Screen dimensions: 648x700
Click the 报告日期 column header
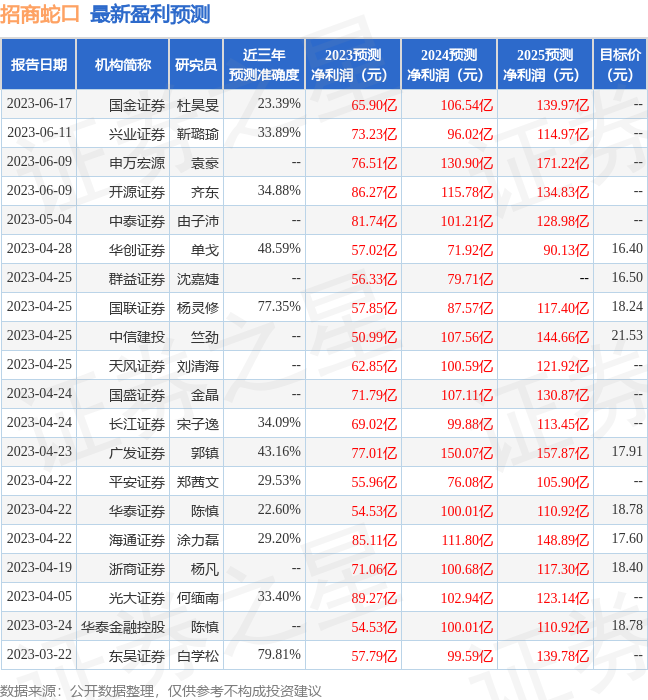[39, 65]
